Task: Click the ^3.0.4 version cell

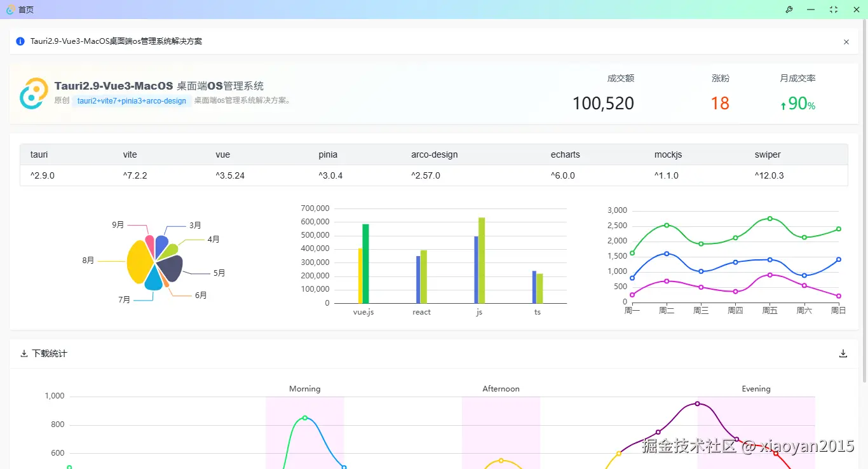Action: point(330,175)
